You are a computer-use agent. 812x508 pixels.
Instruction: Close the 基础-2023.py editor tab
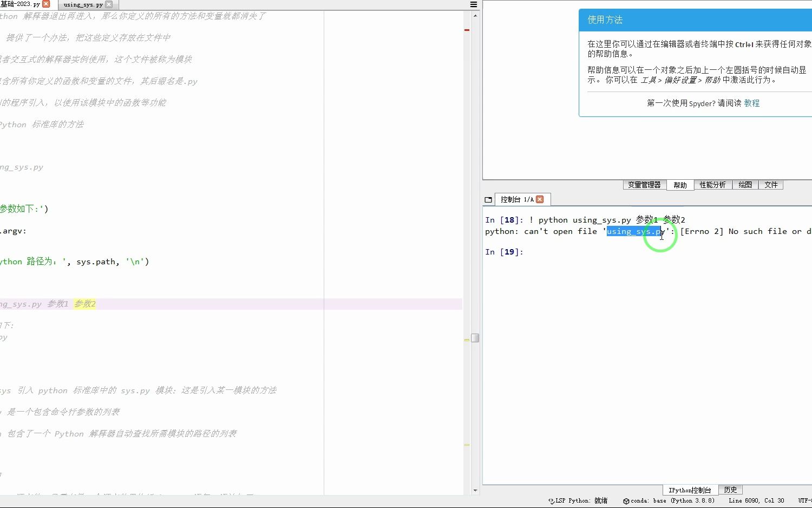[46, 4]
